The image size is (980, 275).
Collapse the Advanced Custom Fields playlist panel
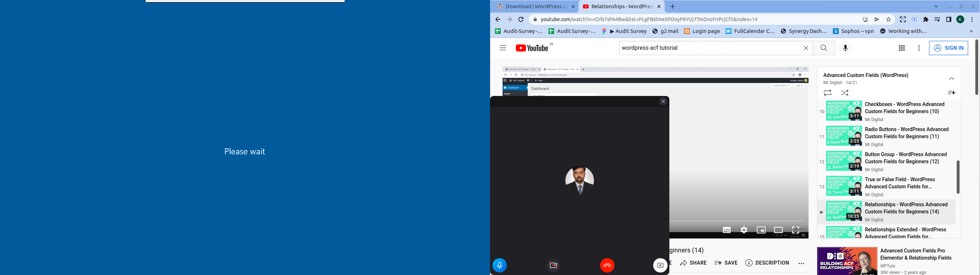(951, 79)
